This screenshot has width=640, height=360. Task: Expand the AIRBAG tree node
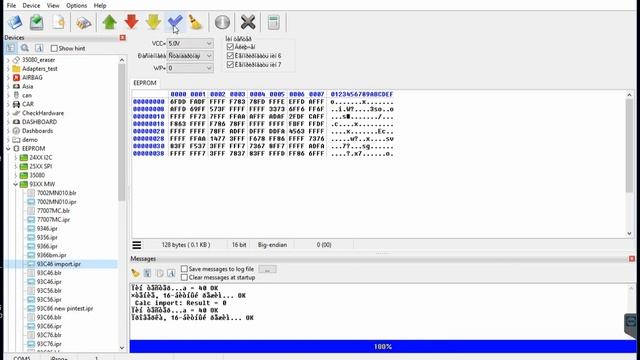pyautogui.click(x=8, y=78)
